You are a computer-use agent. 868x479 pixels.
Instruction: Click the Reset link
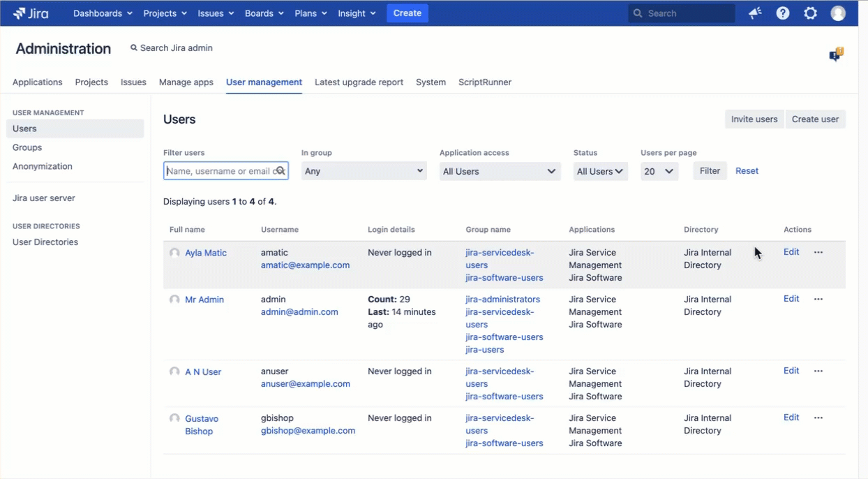tap(747, 171)
